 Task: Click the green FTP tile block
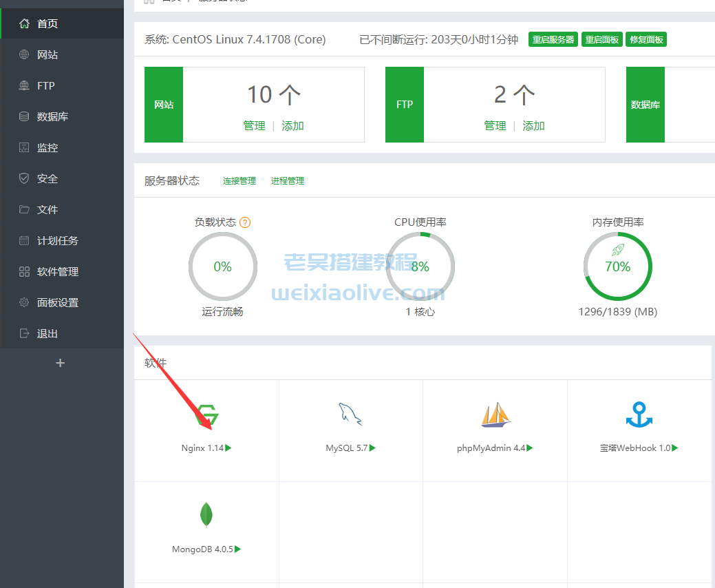(x=405, y=105)
